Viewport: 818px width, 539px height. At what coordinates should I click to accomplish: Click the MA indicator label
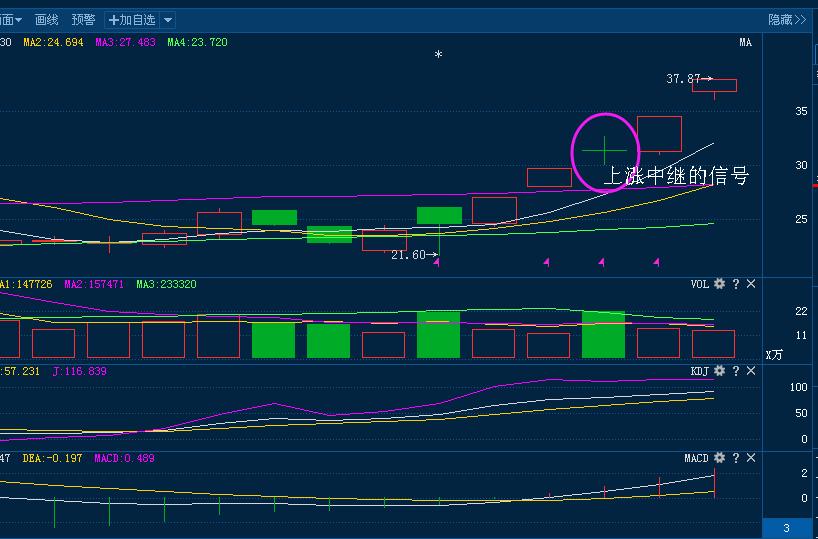pyautogui.click(x=745, y=43)
